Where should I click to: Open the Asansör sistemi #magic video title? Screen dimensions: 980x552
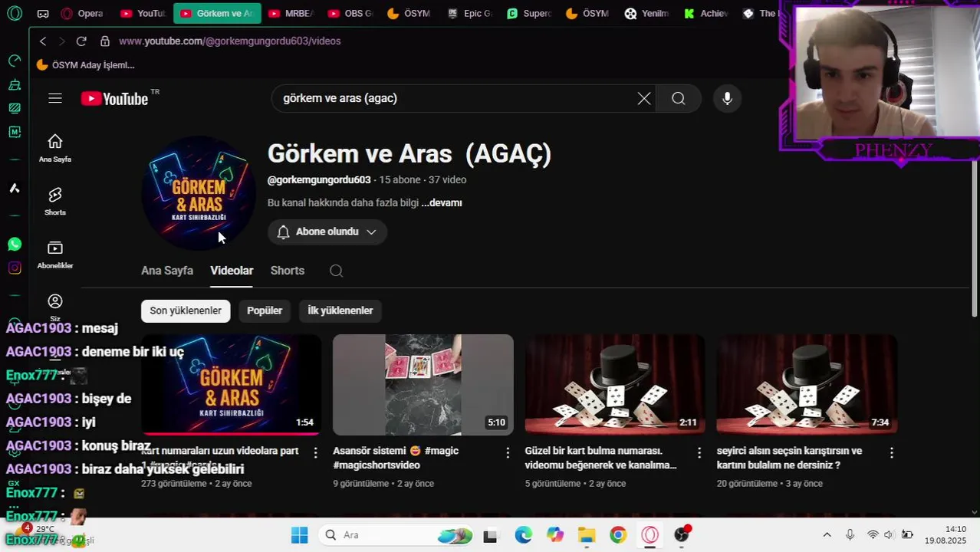396,458
